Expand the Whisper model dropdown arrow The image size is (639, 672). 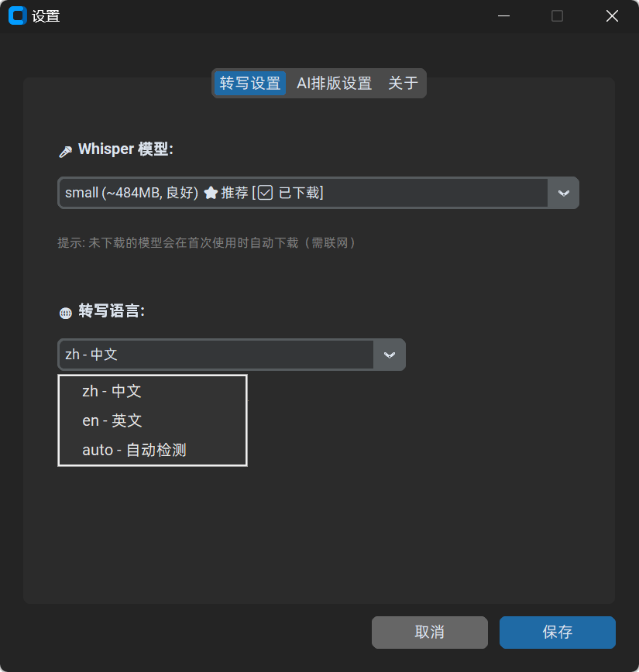tap(564, 193)
